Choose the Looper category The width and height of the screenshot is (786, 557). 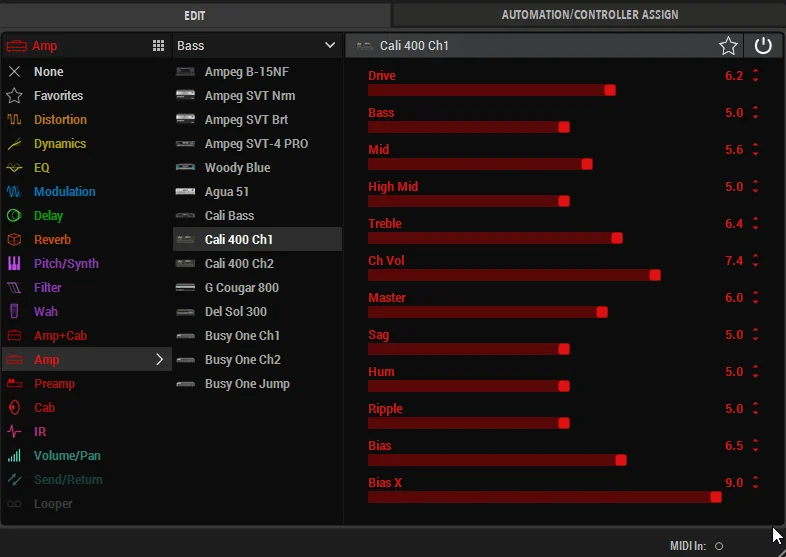coord(87,504)
